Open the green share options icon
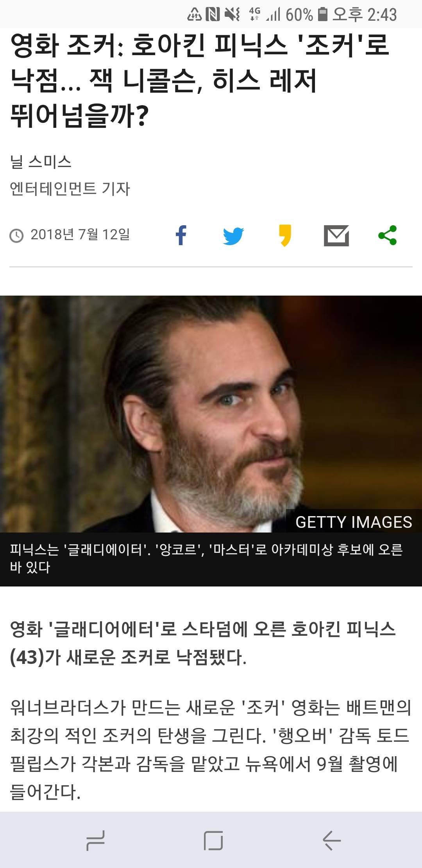422x868 pixels. pos(388,235)
